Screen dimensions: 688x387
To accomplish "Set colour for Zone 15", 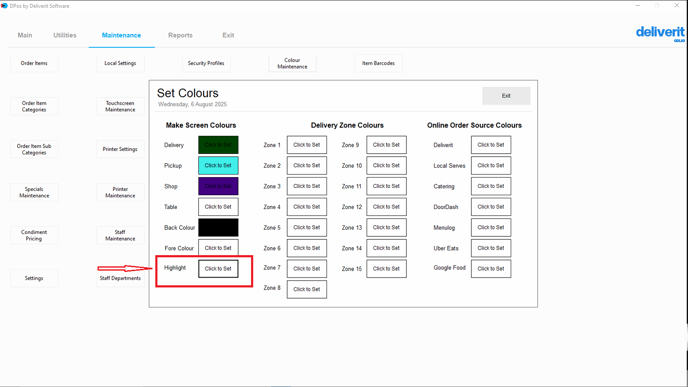I will [386, 269].
